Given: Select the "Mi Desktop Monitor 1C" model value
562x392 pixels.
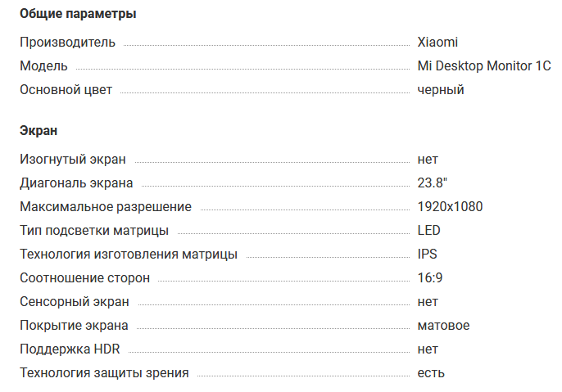Looking at the screenshot, I should coord(484,66).
